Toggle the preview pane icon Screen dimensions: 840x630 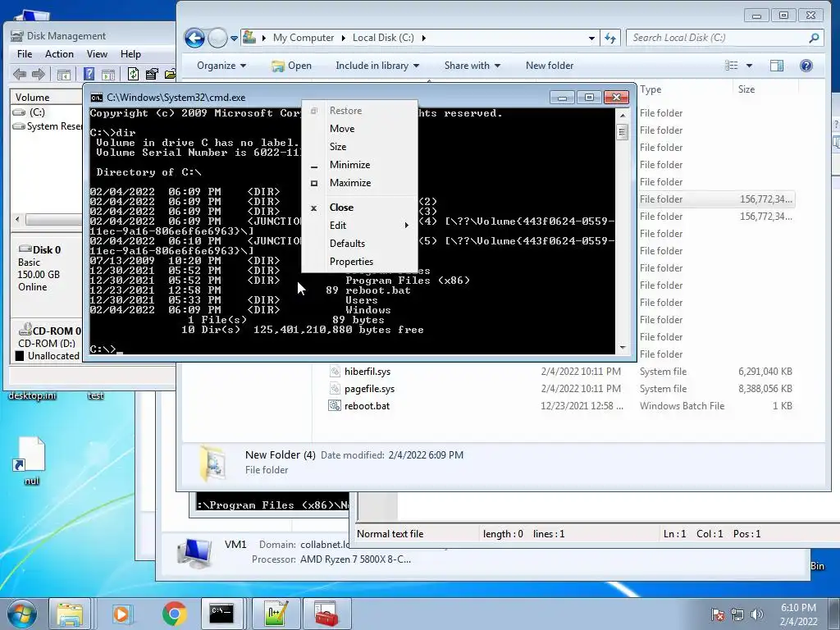pyautogui.click(x=776, y=66)
